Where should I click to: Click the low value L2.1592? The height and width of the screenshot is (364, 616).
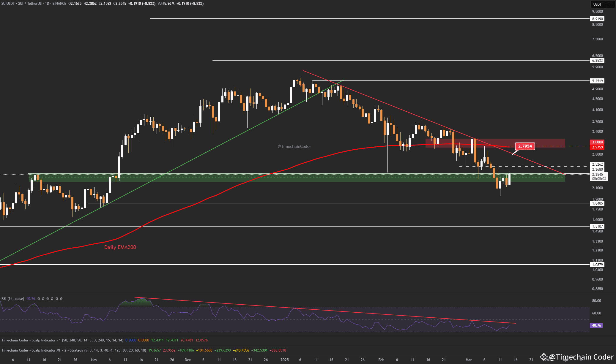click(x=105, y=4)
